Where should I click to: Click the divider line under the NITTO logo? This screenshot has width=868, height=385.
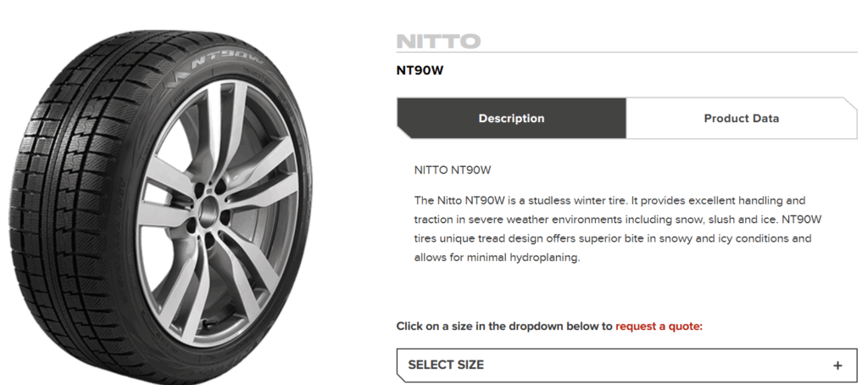[626, 52]
